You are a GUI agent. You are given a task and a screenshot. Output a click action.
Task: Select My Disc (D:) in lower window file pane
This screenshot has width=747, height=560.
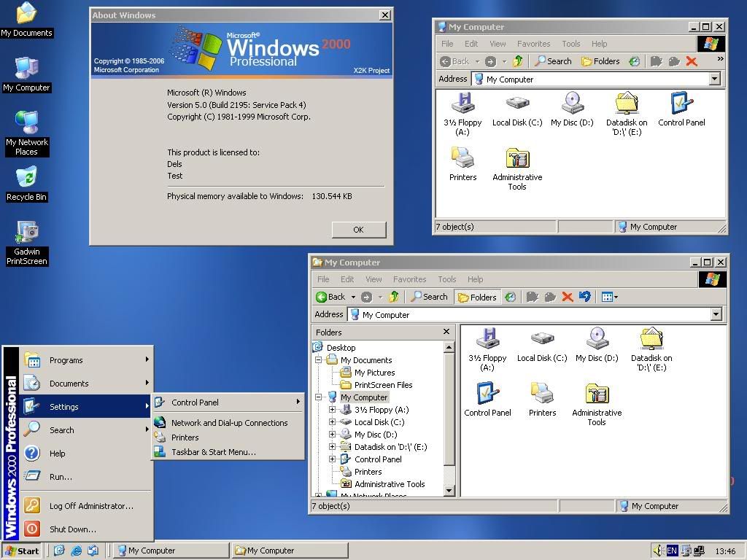tap(597, 345)
